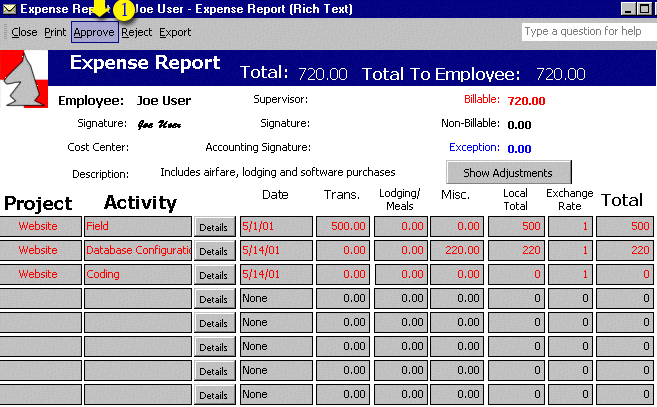The width and height of the screenshot is (657, 407).
Task: Approve the expense report
Action: pyautogui.click(x=95, y=32)
